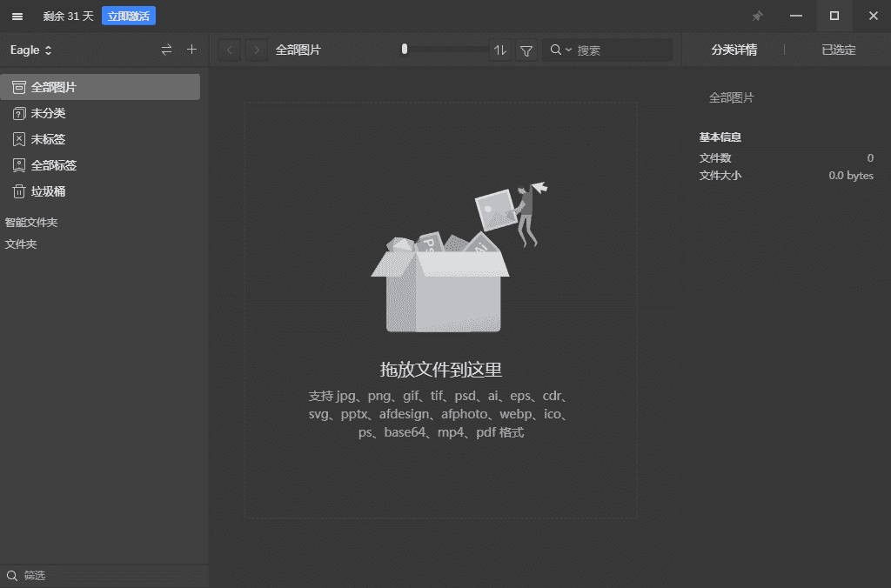
Task: Click the 立即激活 button
Action: [x=129, y=16]
